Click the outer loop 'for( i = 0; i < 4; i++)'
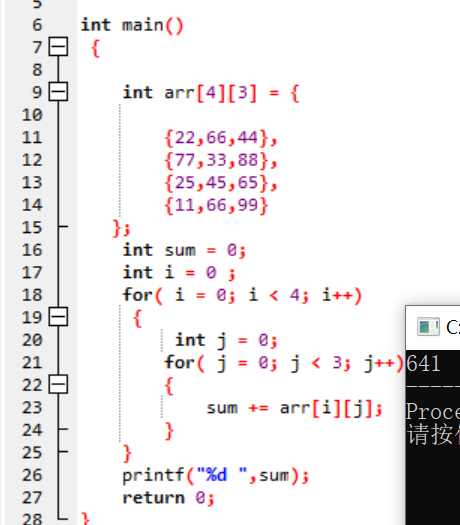The image size is (460, 525). [x=242, y=296]
